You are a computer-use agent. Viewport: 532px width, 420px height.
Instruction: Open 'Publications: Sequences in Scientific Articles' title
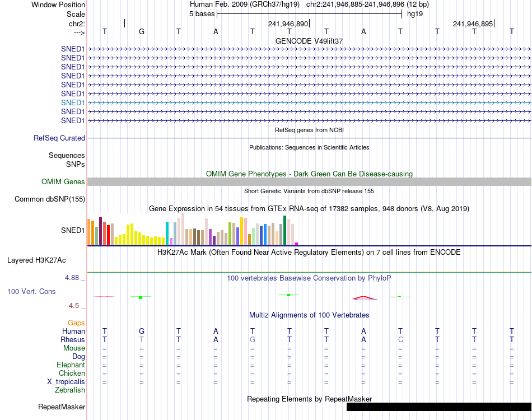[309, 147]
